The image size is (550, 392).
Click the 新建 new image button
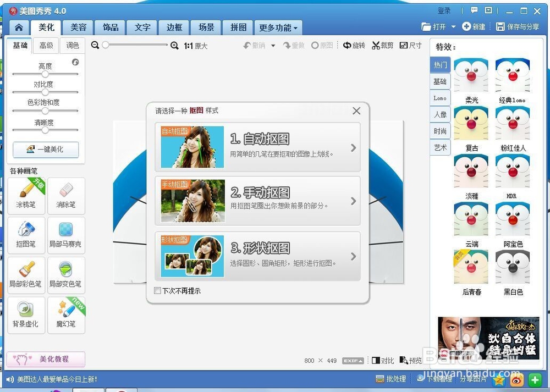[474, 26]
